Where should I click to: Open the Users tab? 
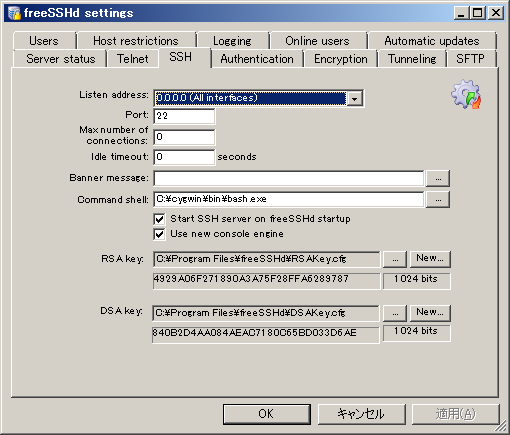click(x=44, y=41)
